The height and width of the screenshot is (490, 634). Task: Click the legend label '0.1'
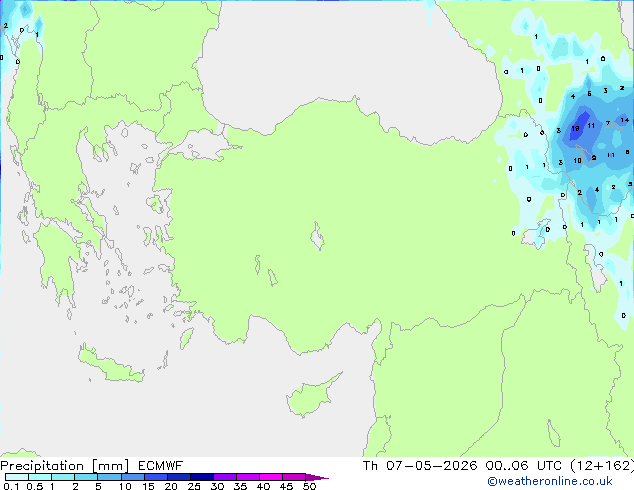click(11, 486)
